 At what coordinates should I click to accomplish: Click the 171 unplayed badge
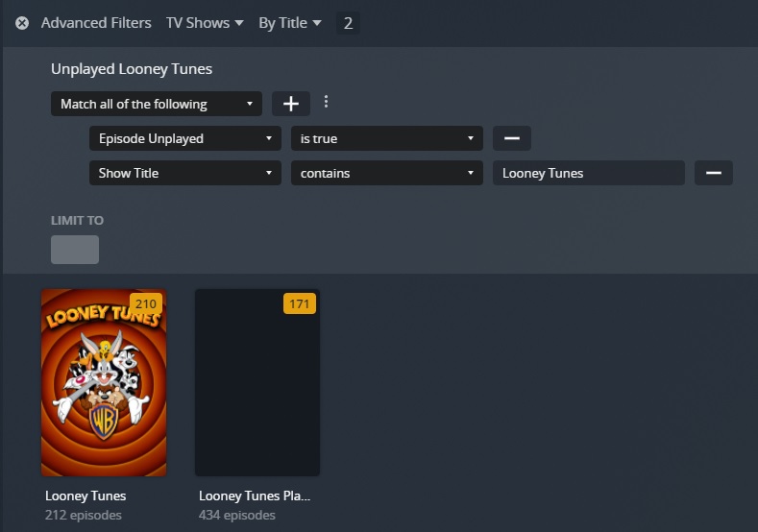pos(299,303)
